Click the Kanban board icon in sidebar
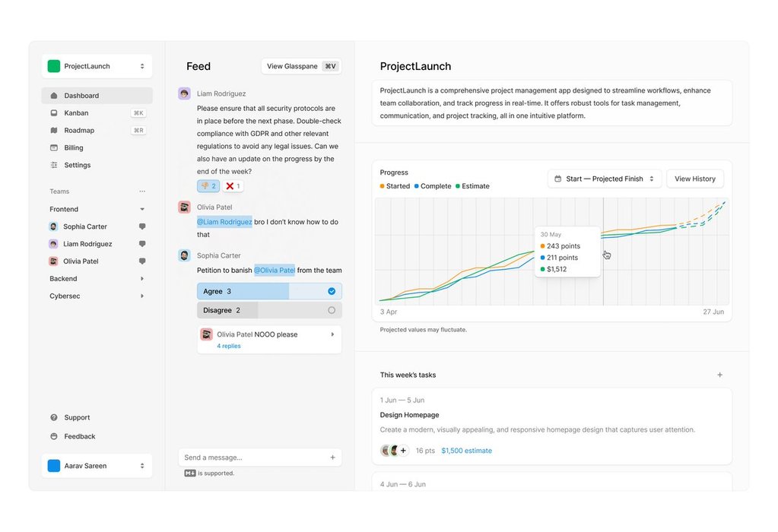This screenshot has width=778, height=532. click(x=54, y=113)
